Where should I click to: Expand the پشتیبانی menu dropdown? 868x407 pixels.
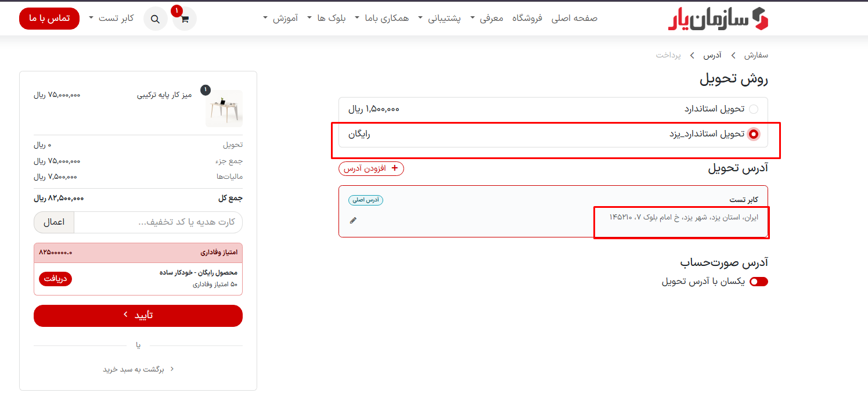(x=440, y=18)
